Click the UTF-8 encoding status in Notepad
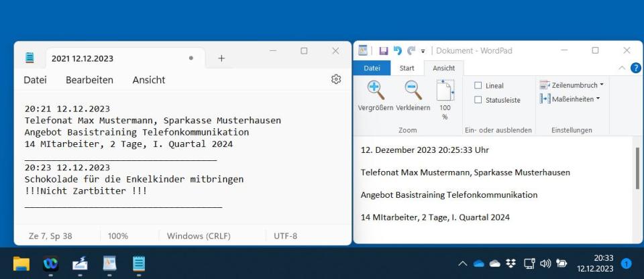644x279 pixels. point(286,236)
